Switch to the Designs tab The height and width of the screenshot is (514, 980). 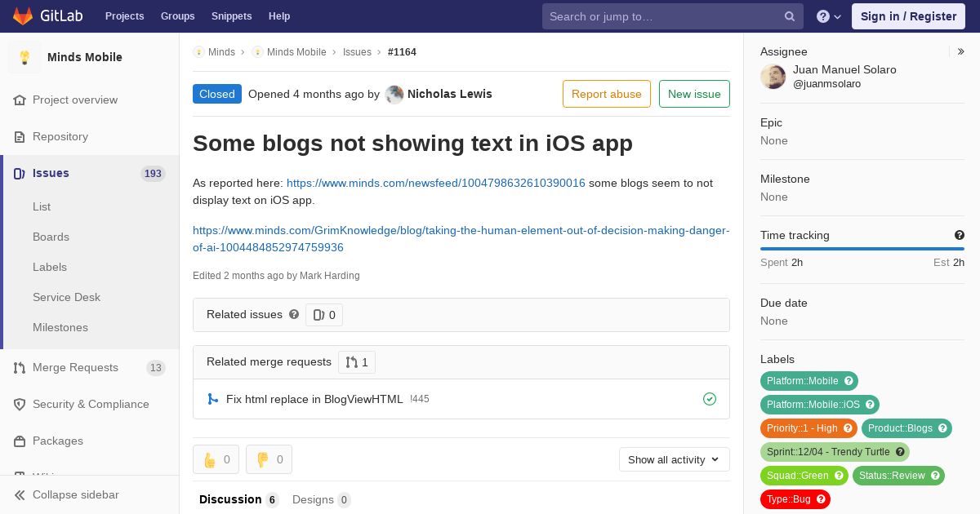click(x=322, y=499)
